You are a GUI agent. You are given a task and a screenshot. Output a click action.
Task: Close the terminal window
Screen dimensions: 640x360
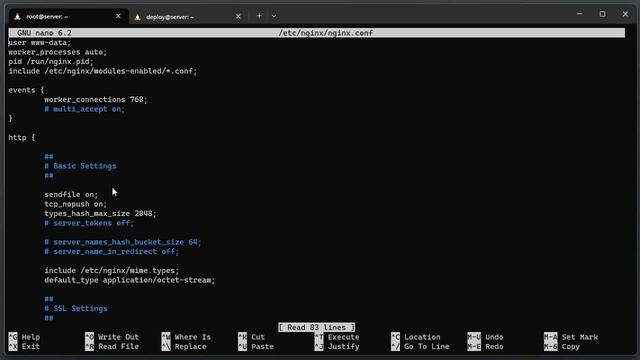[625, 14]
